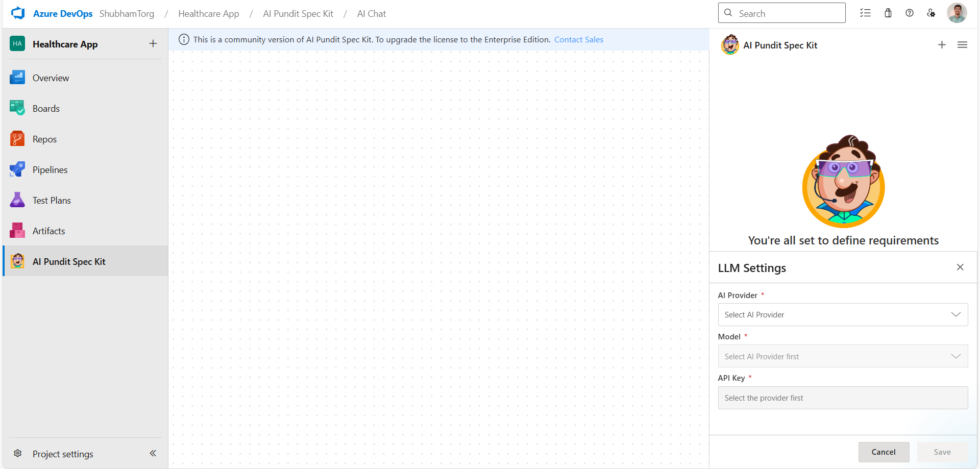
Task: Navigate to Repos section
Action: [44, 139]
